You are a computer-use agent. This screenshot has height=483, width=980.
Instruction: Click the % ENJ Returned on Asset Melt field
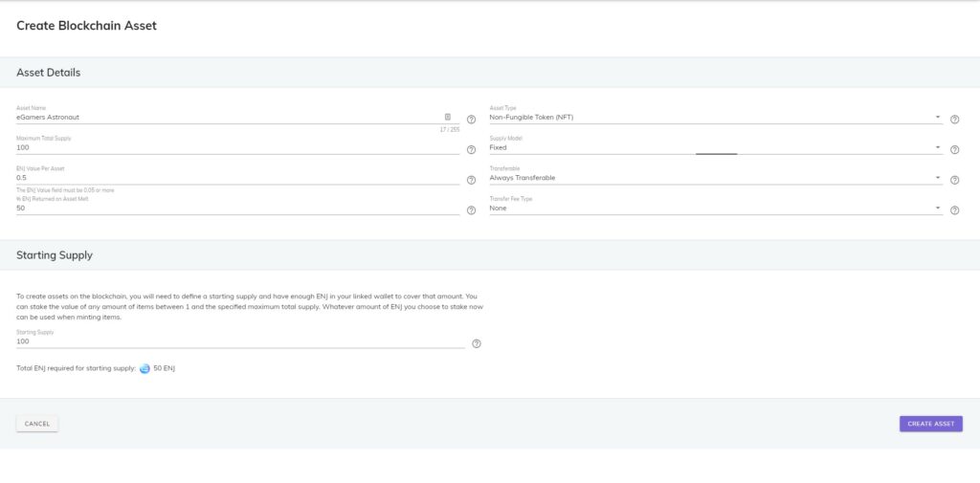237,209
